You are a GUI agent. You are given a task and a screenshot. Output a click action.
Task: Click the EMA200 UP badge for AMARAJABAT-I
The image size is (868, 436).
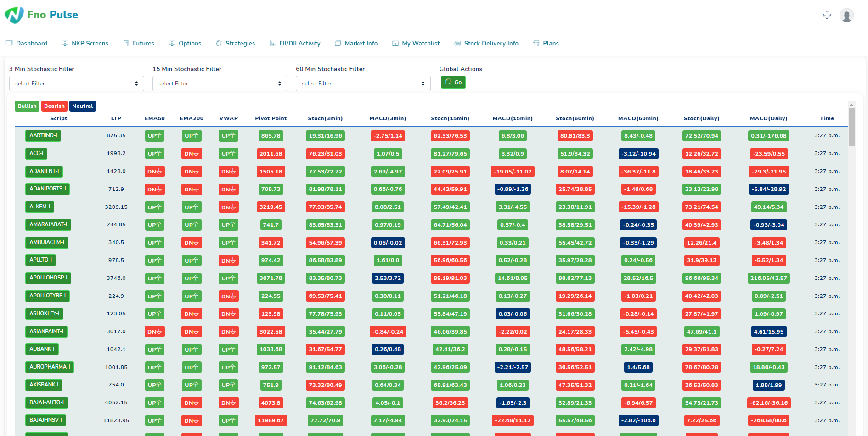192,225
